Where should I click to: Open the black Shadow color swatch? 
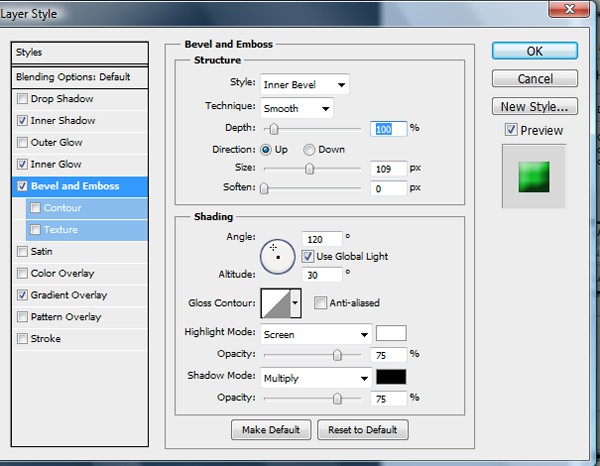tap(391, 377)
